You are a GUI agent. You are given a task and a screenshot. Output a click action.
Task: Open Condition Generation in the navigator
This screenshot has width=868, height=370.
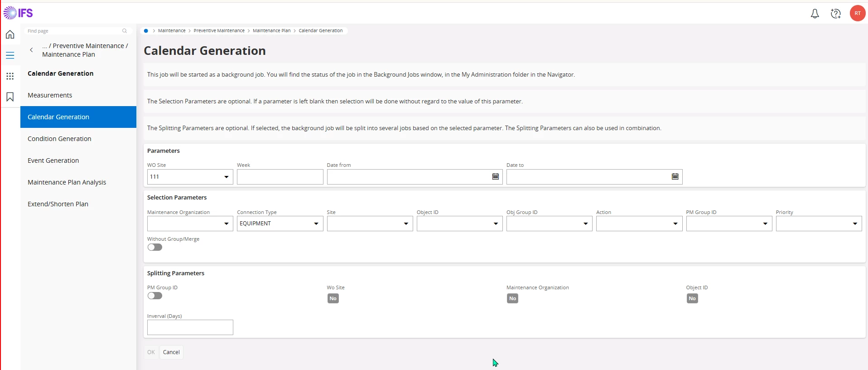pyautogui.click(x=78, y=139)
